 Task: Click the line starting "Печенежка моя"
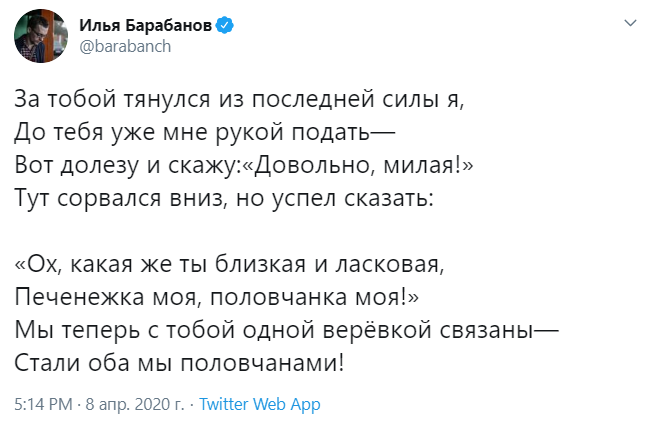217,297
